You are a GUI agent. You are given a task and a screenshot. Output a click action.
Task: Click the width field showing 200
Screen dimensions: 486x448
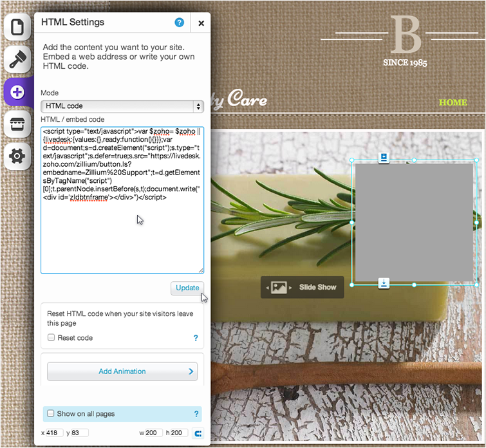click(x=154, y=433)
